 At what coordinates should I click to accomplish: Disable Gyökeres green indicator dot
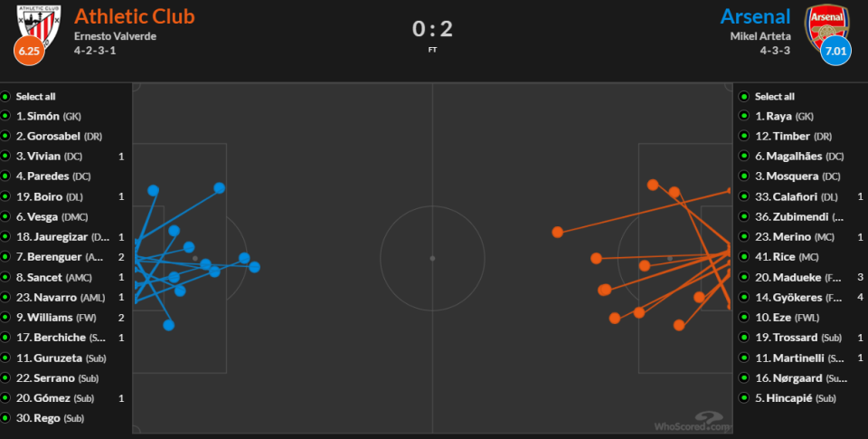[x=745, y=298]
